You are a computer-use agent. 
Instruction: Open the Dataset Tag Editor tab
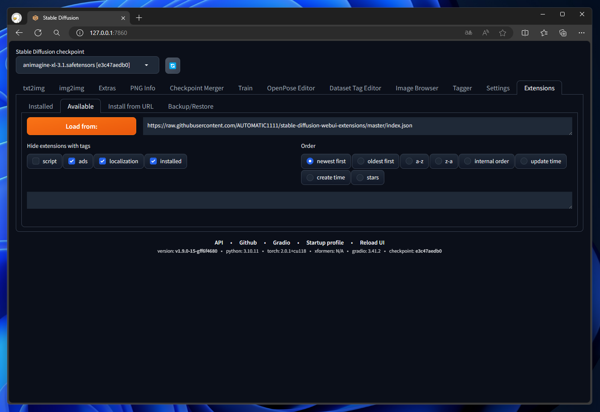[x=355, y=88]
